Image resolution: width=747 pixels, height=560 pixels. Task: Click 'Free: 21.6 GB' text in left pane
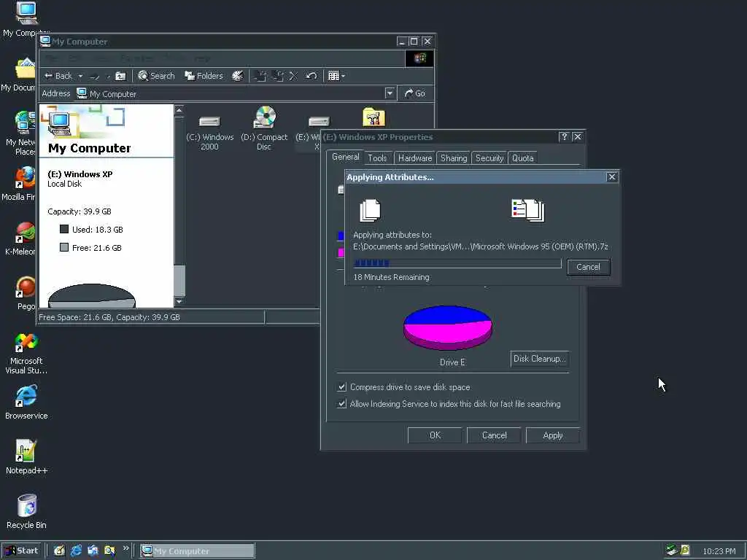coord(97,248)
